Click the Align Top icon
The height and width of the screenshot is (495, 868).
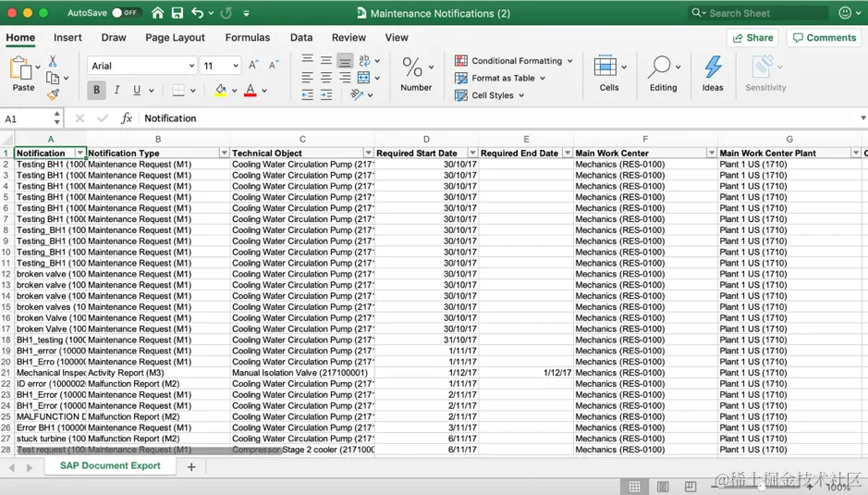[307, 60]
